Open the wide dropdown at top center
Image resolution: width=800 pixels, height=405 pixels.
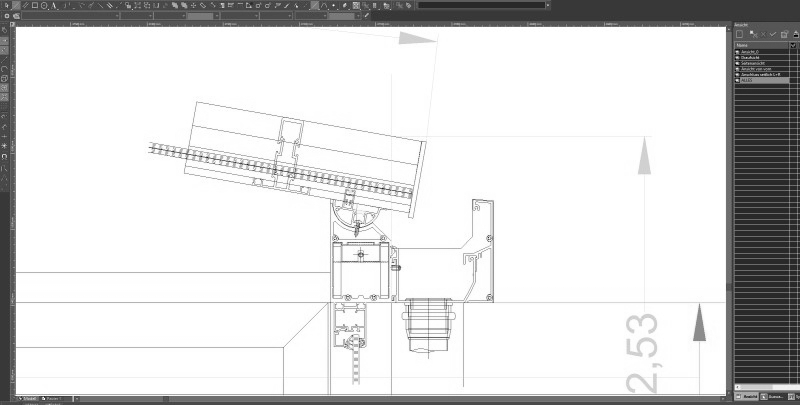coord(482,5)
